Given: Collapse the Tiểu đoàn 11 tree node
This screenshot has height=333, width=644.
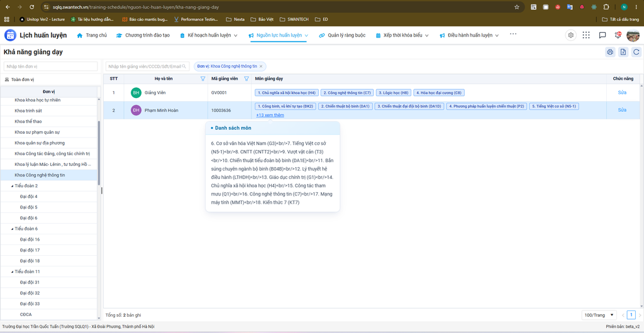Looking at the screenshot, I should [12, 271].
